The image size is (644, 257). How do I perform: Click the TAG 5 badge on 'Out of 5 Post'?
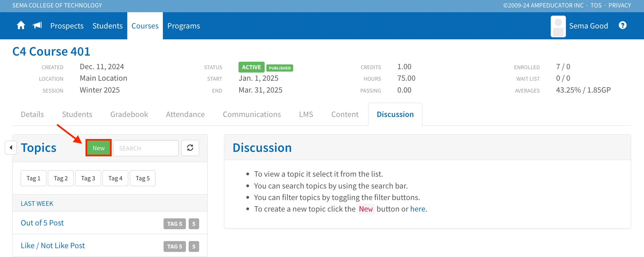coord(175,224)
